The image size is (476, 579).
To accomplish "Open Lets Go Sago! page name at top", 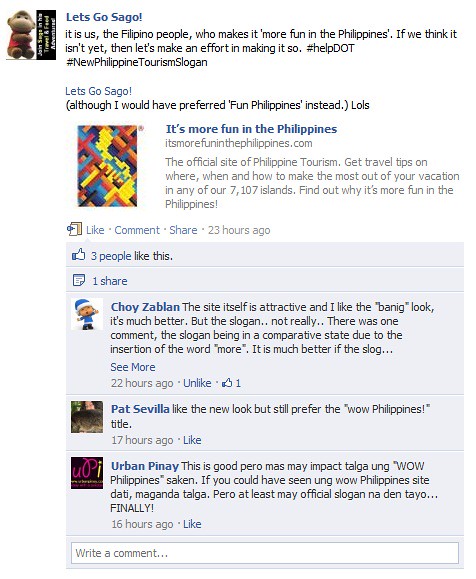I will (x=104, y=17).
